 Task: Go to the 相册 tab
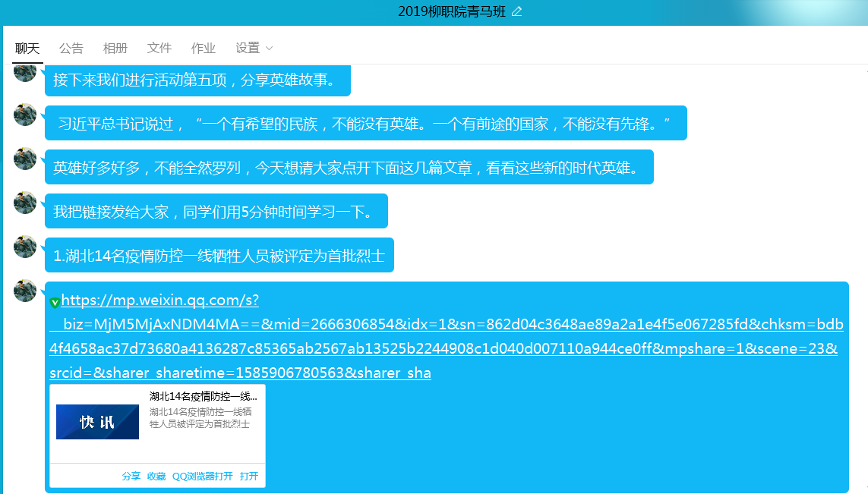(x=115, y=48)
